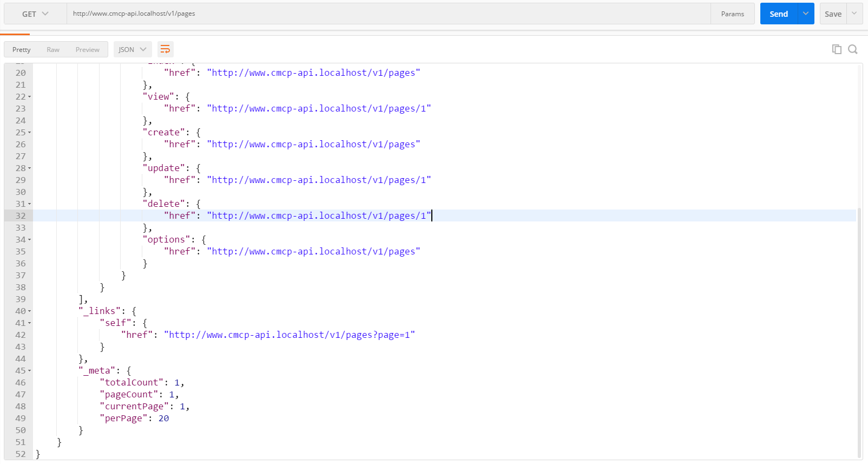Toggle line wrap icon in response toolbar
This screenshot has width=868, height=464.
[x=165, y=49]
